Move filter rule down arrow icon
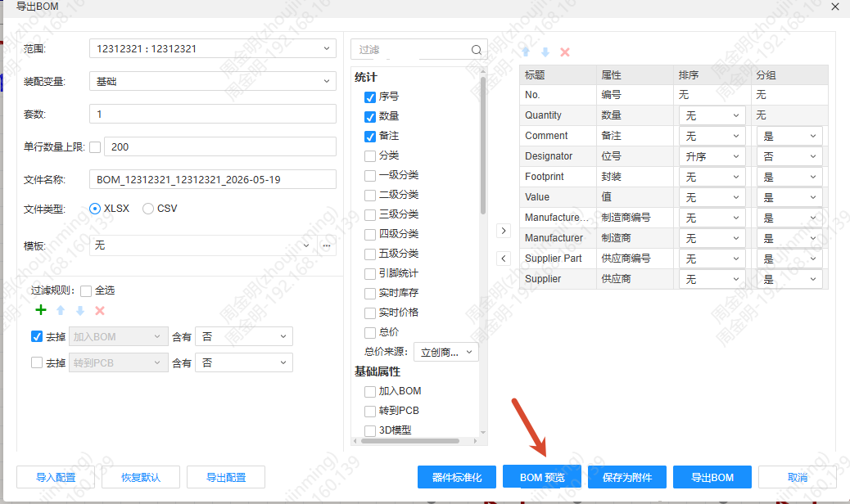 click(80, 310)
